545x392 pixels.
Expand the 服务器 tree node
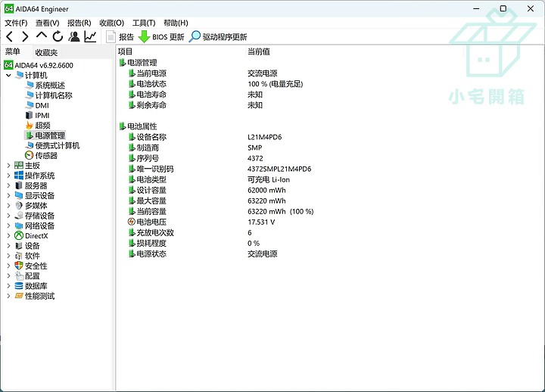(x=8, y=186)
